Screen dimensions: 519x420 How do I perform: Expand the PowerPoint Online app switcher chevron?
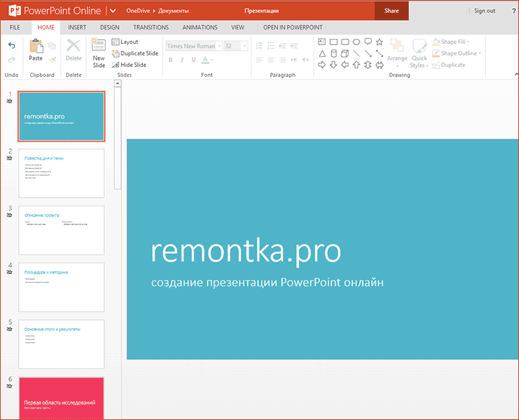[x=113, y=11]
